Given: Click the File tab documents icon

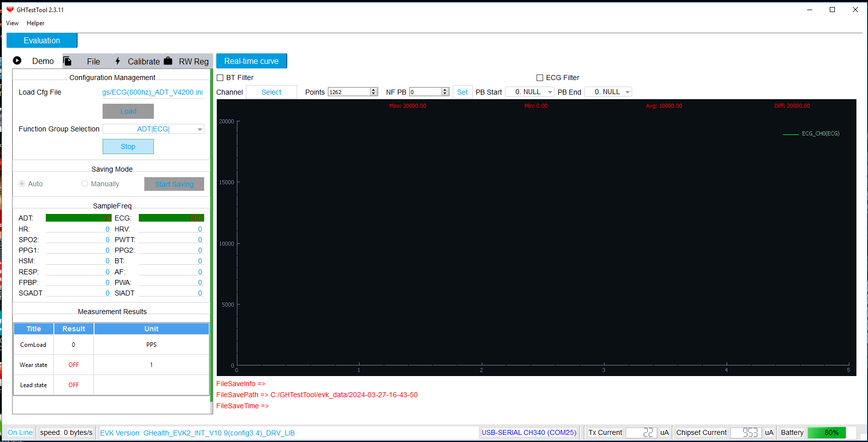Looking at the screenshot, I should coord(67,61).
